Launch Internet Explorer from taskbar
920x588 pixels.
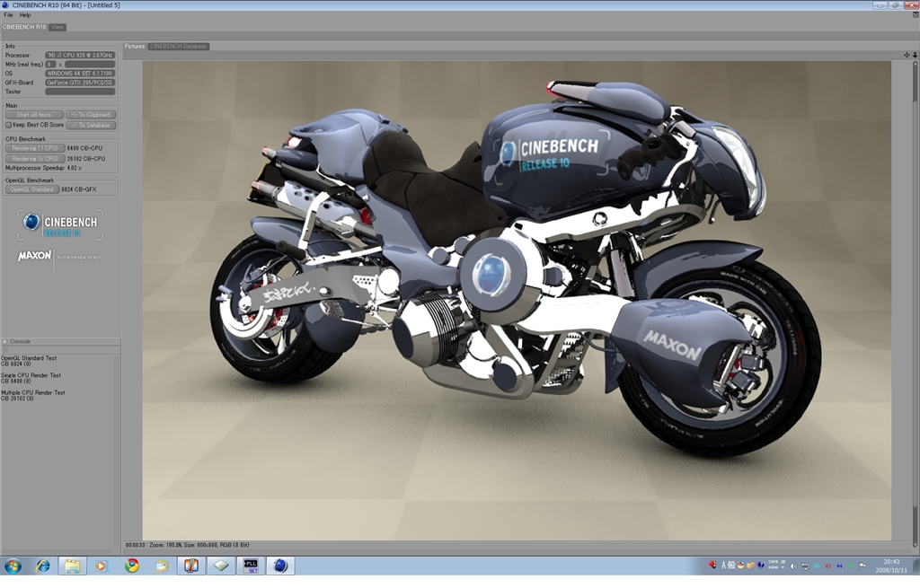[x=43, y=566]
